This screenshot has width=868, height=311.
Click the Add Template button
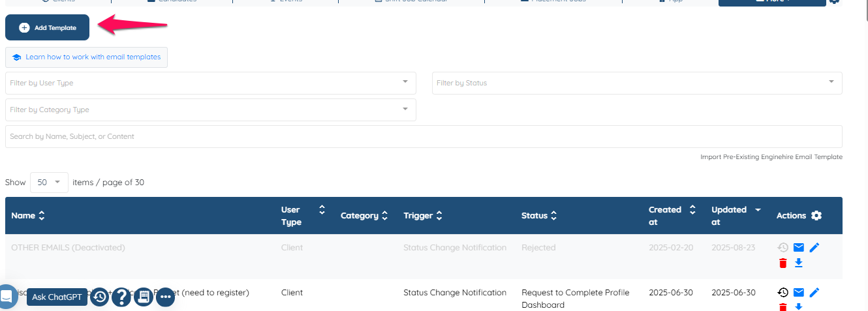click(47, 27)
